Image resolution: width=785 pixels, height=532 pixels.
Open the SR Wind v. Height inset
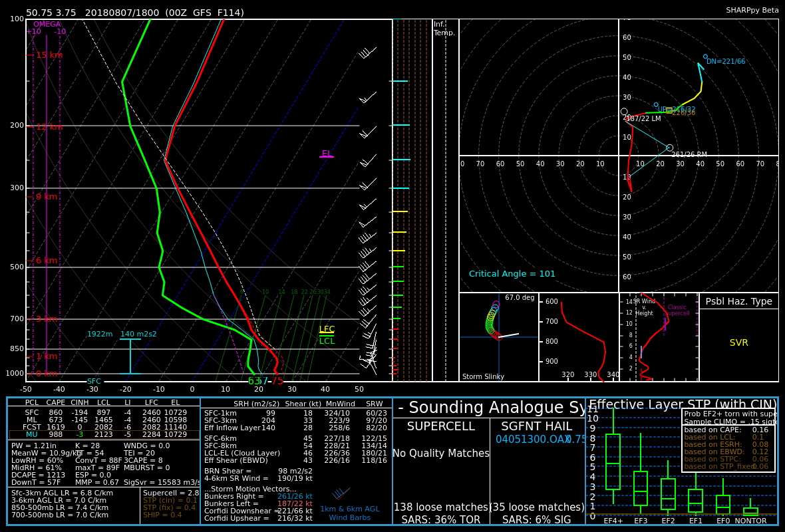point(659,337)
